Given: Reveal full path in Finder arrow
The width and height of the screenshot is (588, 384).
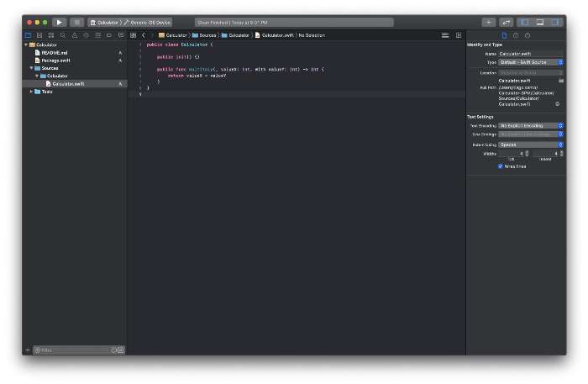Looking at the screenshot, I should [x=558, y=103].
